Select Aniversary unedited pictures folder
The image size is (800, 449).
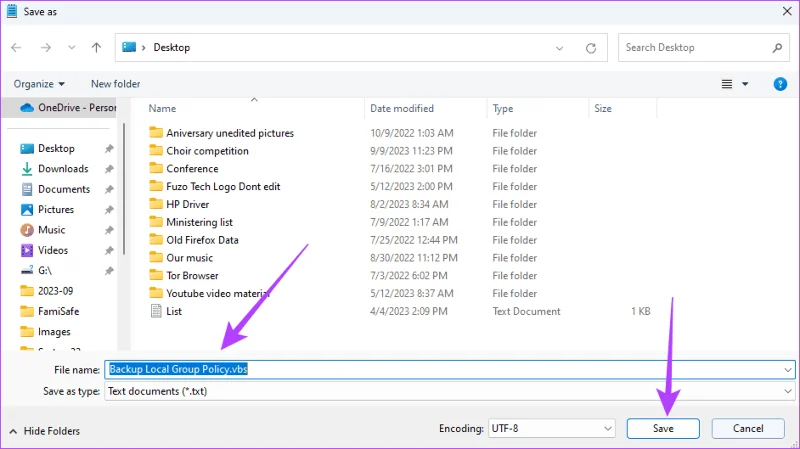pyautogui.click(x=221, y=133)
